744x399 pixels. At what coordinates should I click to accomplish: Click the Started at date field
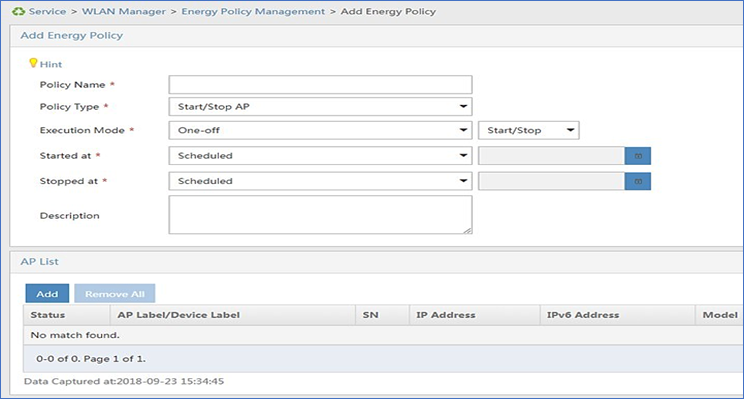[551, 156]
